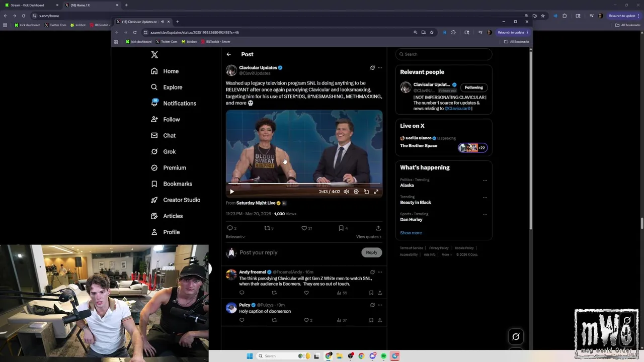
Task: Open more options for Dan Hurley trend
Action: pos(485,215)
